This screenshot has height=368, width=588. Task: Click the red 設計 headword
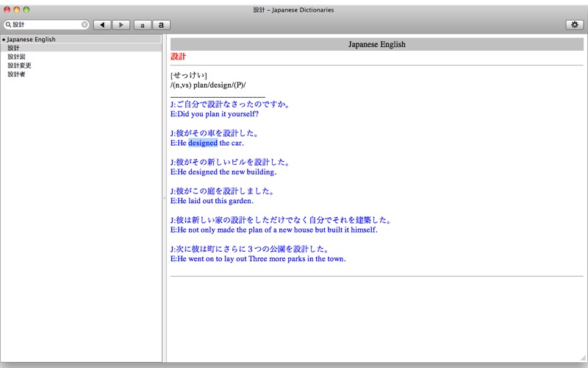(178, 57)
